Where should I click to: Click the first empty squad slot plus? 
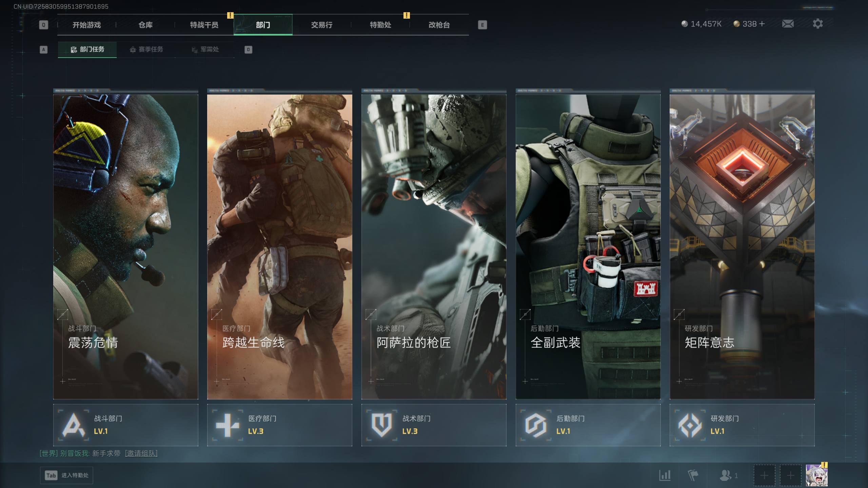coord(764,475)
